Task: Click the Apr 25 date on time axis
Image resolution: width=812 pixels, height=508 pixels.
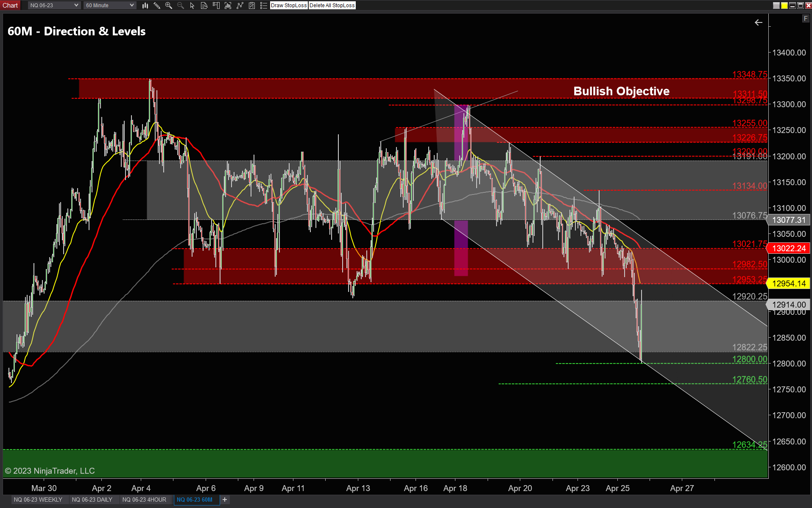Action: (x=618, y=489)
